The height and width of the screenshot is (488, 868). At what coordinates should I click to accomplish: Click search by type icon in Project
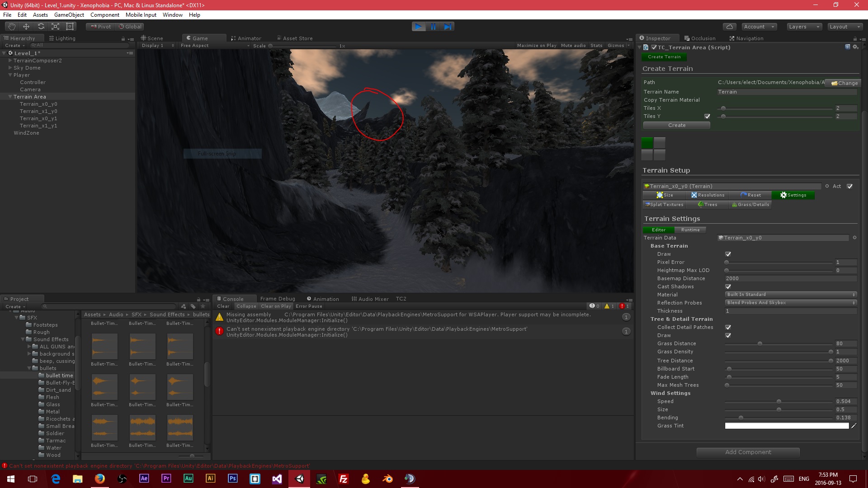pos(184,306)
